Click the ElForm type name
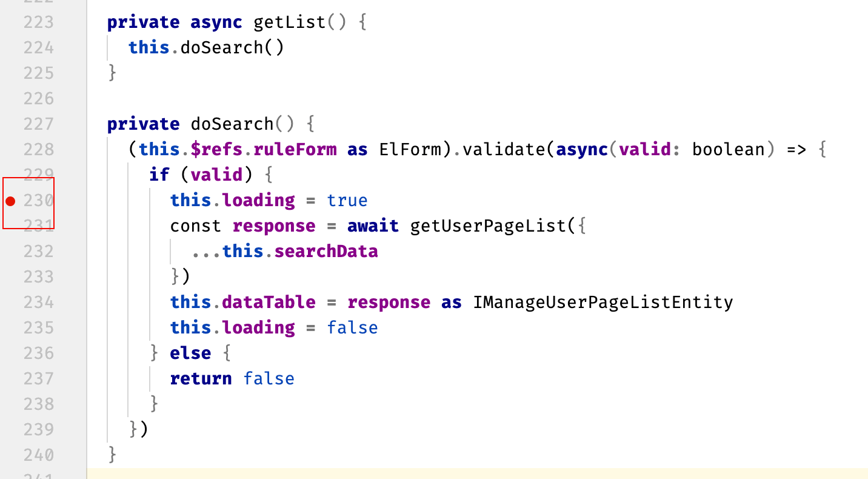 click(x=409, y=150)
